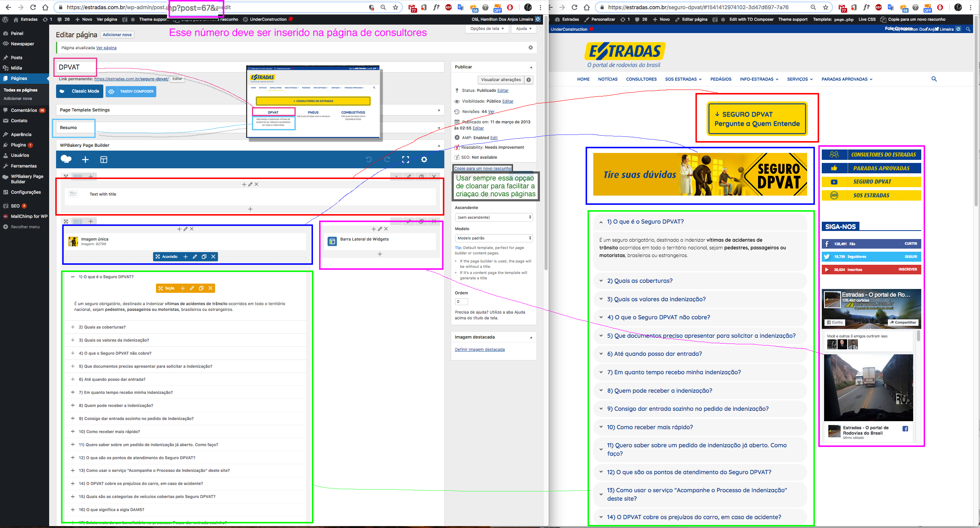The image size is (980, 528).
Task: Bookmark the wp-admin page with the star icon
Action: 396,7
